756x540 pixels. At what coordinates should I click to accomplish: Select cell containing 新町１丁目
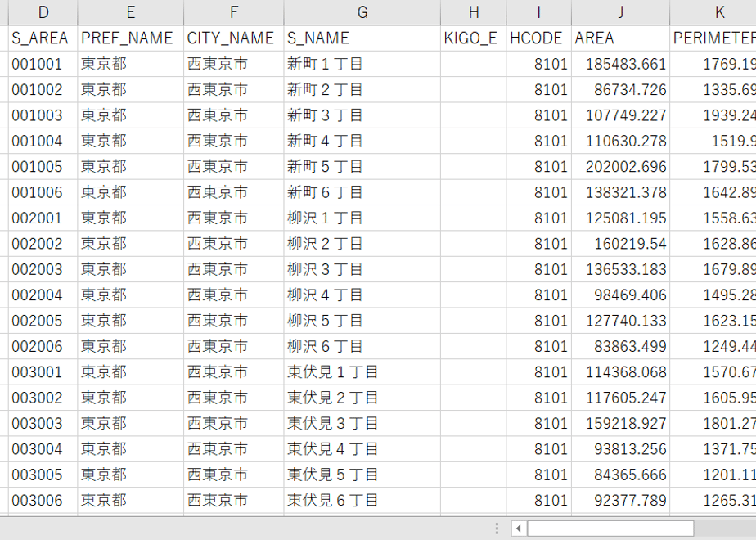362,64
